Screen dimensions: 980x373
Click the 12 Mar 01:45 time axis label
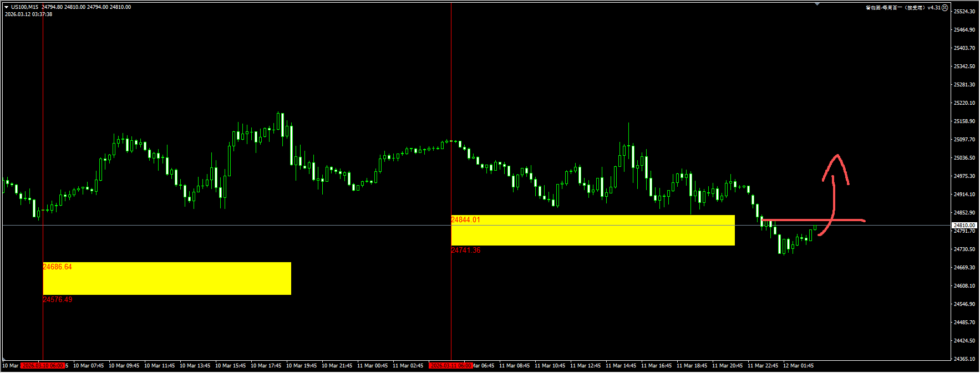pyautogui.click(x=798, y=366)
